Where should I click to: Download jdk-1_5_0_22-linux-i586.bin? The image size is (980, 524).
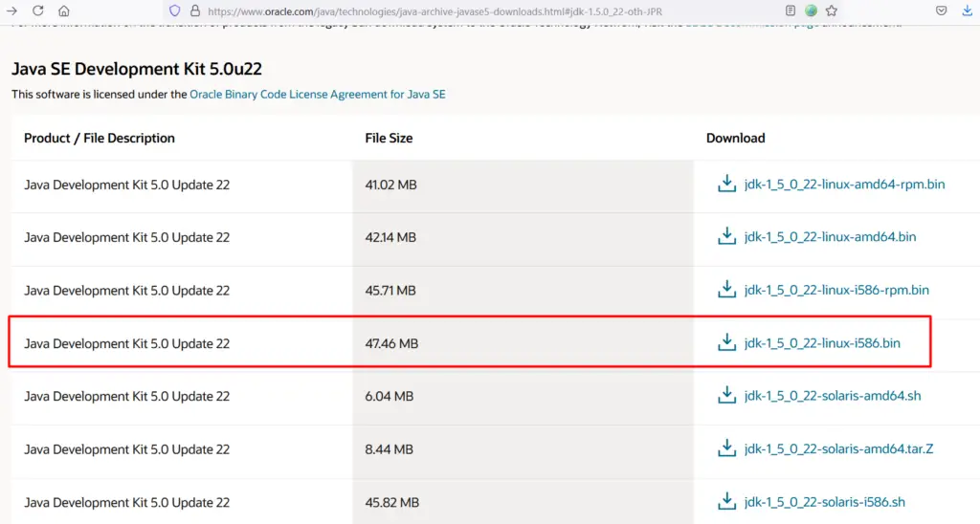pyautogui.click(x=822, y=343)
